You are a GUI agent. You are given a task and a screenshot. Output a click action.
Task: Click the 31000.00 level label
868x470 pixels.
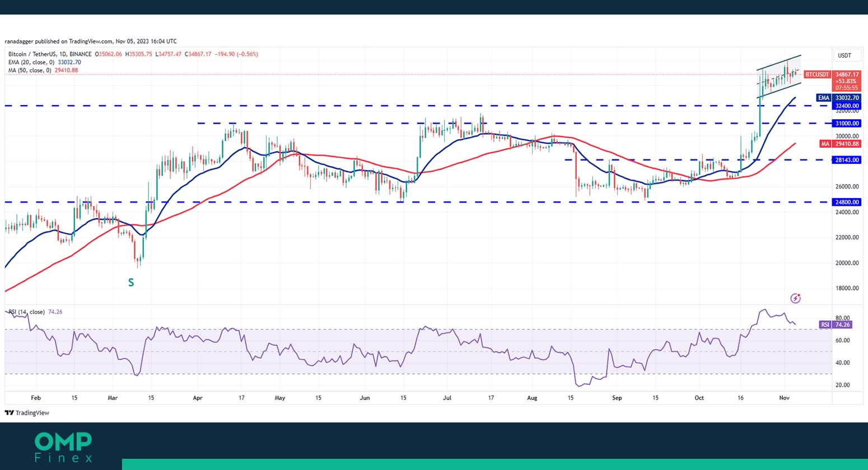click(847, 124)
